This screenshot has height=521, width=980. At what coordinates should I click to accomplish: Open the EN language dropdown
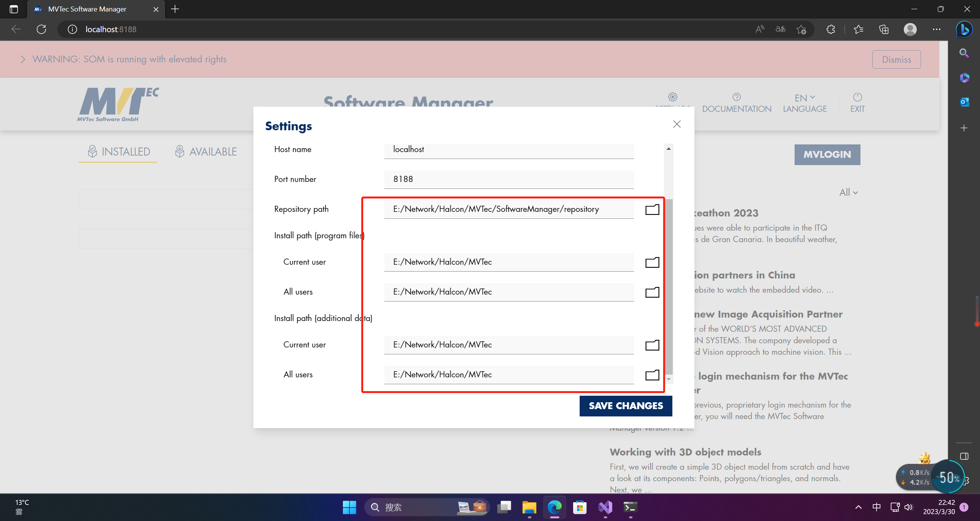805,98
